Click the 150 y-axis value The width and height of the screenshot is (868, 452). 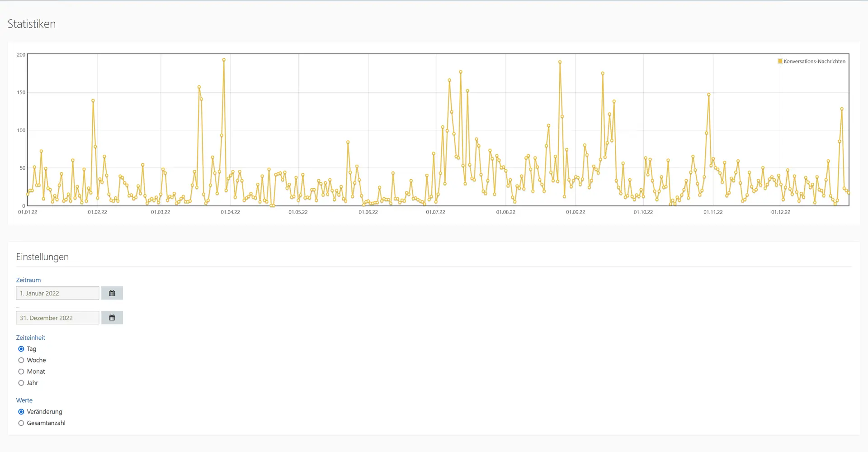21,92
